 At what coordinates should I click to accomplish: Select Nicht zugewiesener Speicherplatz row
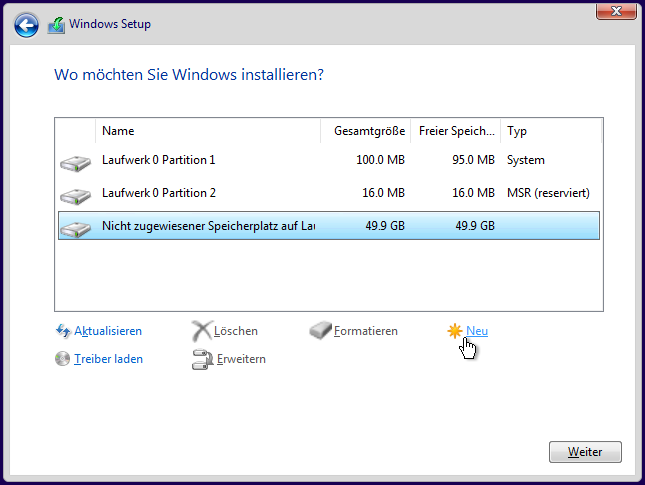pyautogui.click(x=329, y=225)
